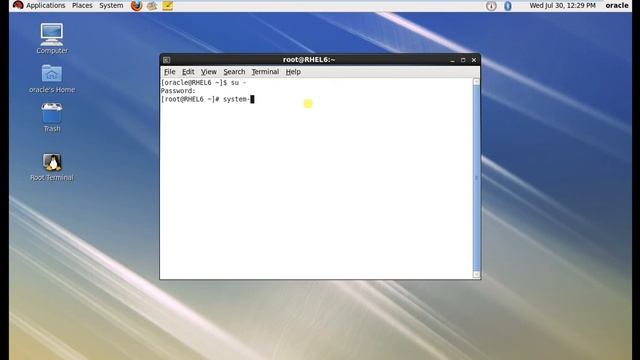This screenshot has height=360, width=640.
Task: Open the terminal View menu
Action: pos(209,72)
